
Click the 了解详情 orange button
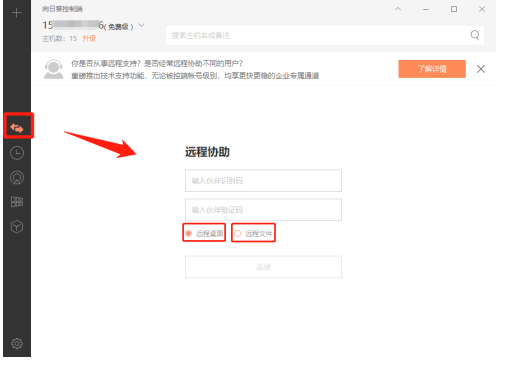pos(432,69)
